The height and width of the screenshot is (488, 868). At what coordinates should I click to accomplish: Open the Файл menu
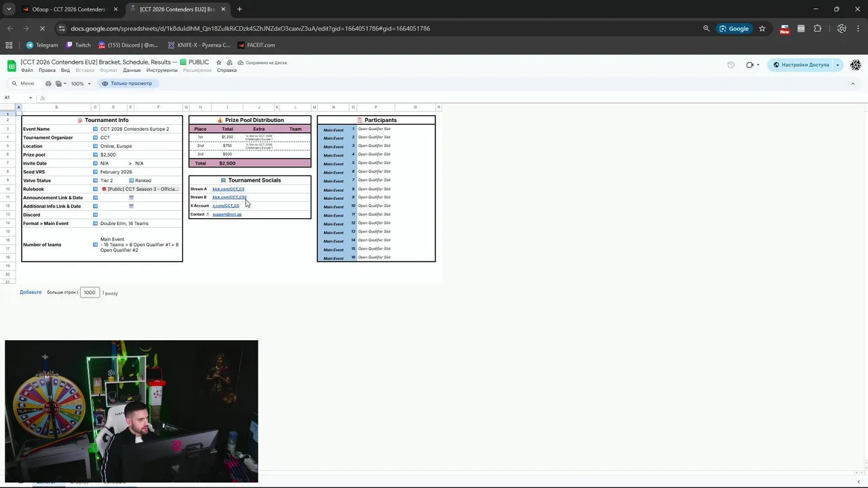(x=26, y=70)
